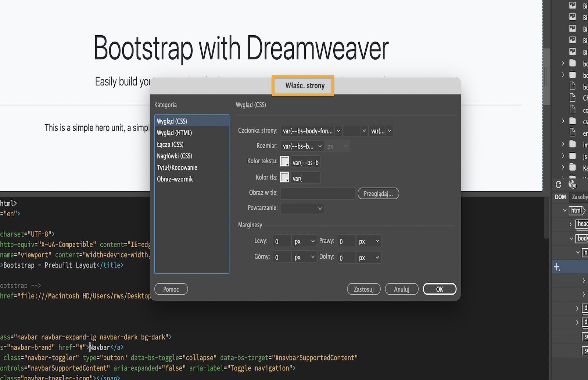This screenshot has width=588, height=380.
Task: Switch to the Zasoby tab
Action: 580,197
